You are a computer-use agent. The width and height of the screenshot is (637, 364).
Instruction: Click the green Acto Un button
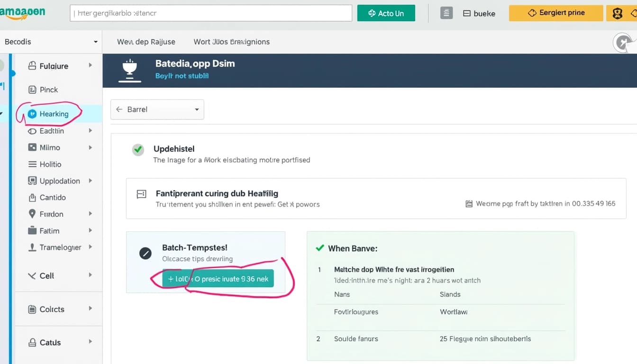point(386,13)
